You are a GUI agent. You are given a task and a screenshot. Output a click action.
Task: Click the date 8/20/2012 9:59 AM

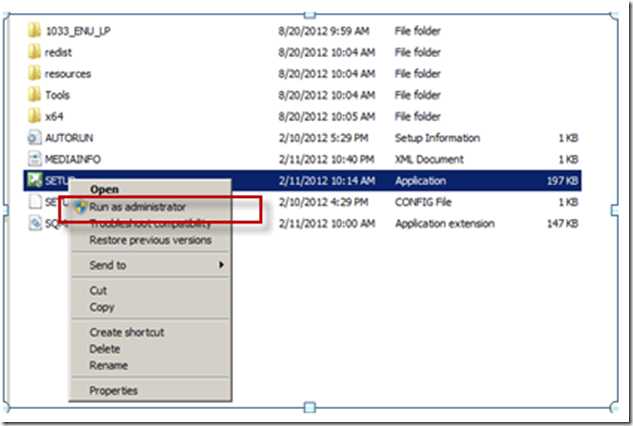tap(324, 31)
